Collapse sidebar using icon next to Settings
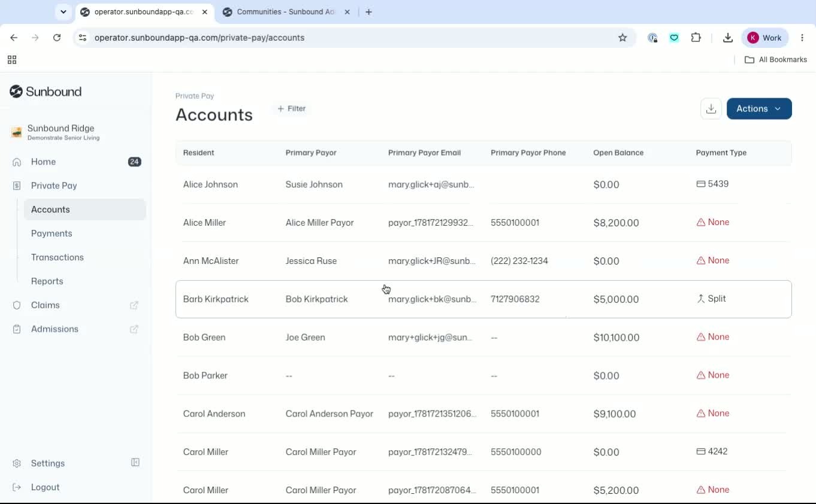This screenshot has width=816, height=504. 135,463
